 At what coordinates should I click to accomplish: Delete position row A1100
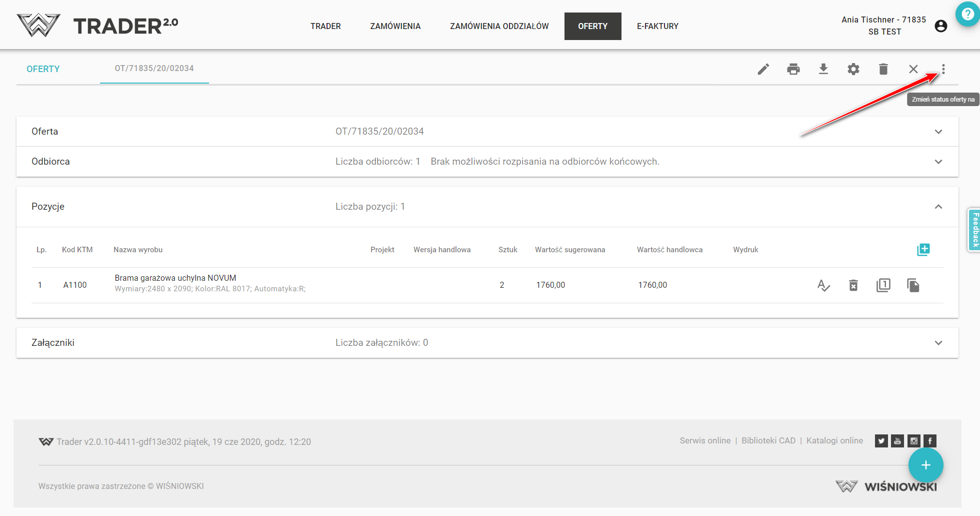pyautogui.click(x=853, y=285)
